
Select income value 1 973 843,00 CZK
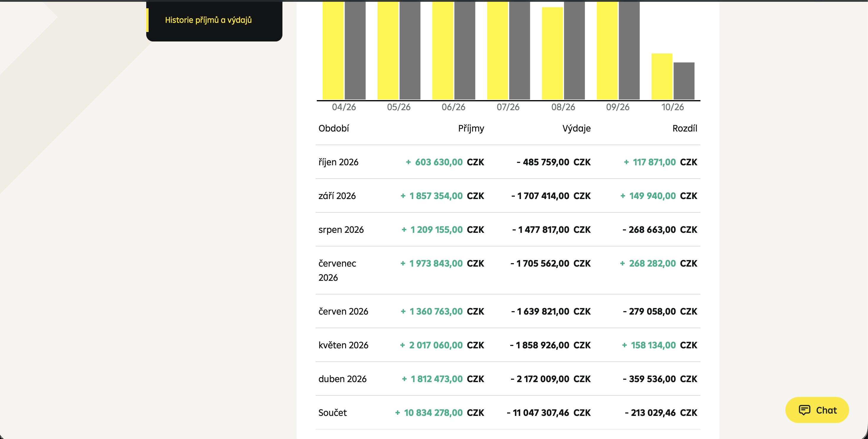(x=442, y=263)
